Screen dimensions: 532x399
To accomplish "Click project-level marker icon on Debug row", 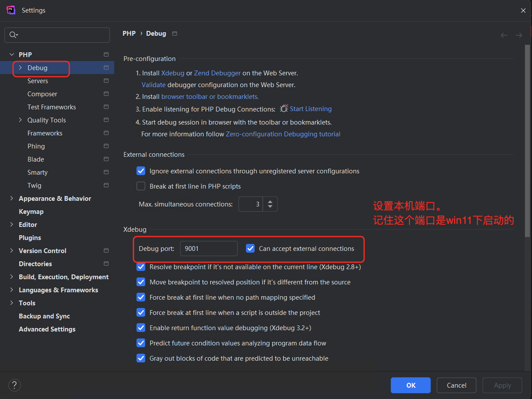I will pos(106,68).
